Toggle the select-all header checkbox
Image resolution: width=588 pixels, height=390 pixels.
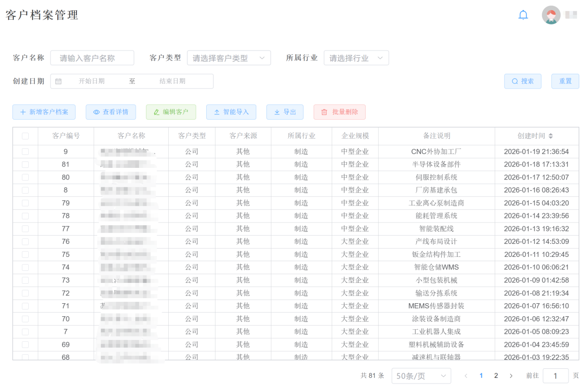click(x=25, y=136)
